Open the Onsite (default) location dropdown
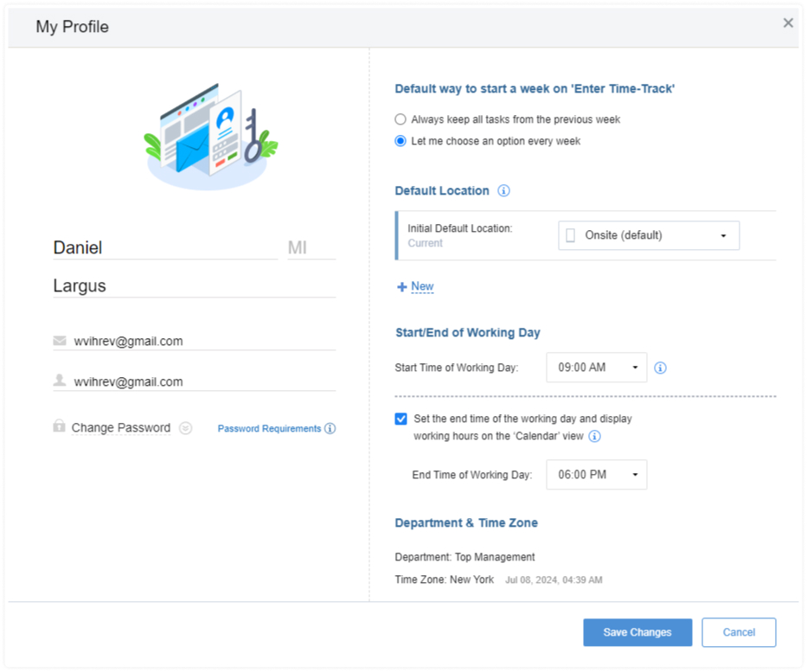 (x=649, y=235)
